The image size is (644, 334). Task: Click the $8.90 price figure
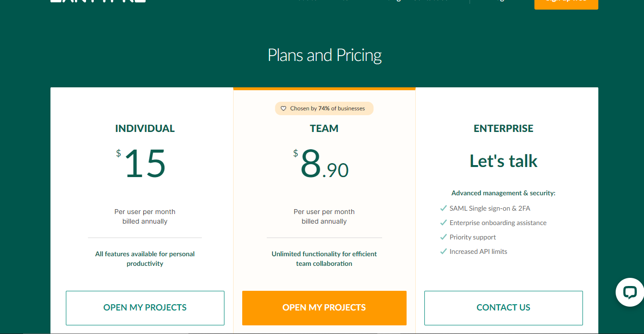point(321,164)
